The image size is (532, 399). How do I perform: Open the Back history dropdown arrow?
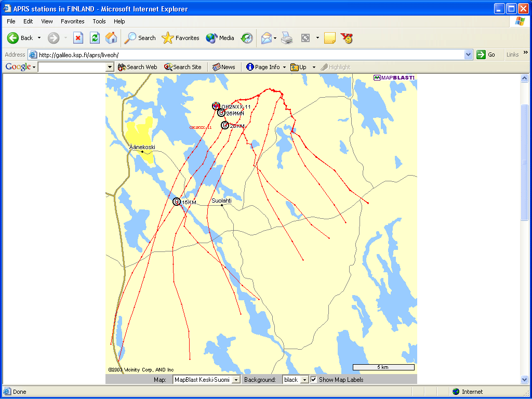coord(39,37)
